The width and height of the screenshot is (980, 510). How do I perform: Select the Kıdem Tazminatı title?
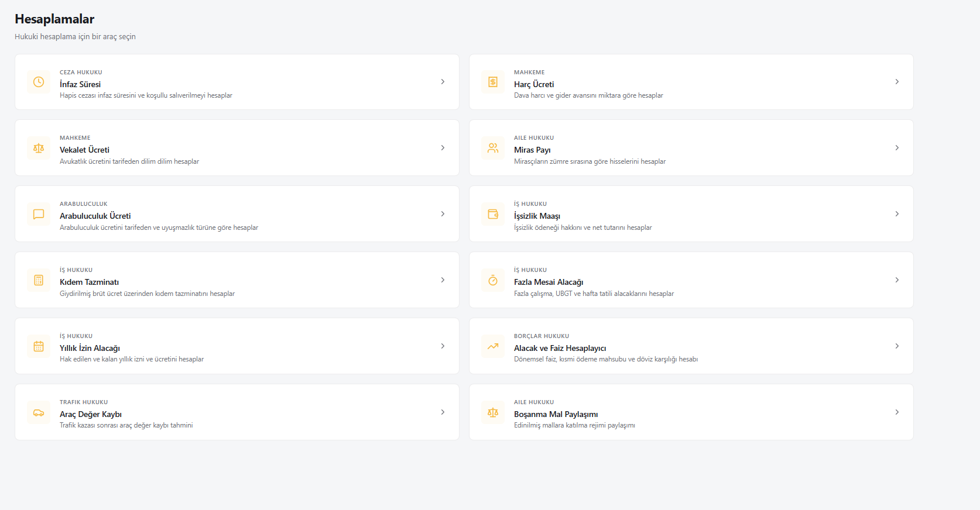[x=89, y=282]
